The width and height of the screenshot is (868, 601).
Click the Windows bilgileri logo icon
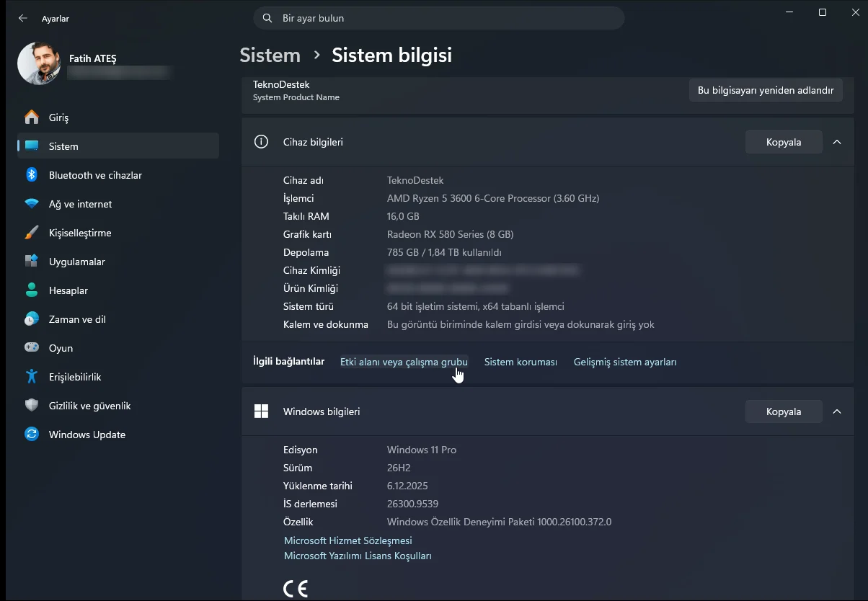(x=261, y=411)
